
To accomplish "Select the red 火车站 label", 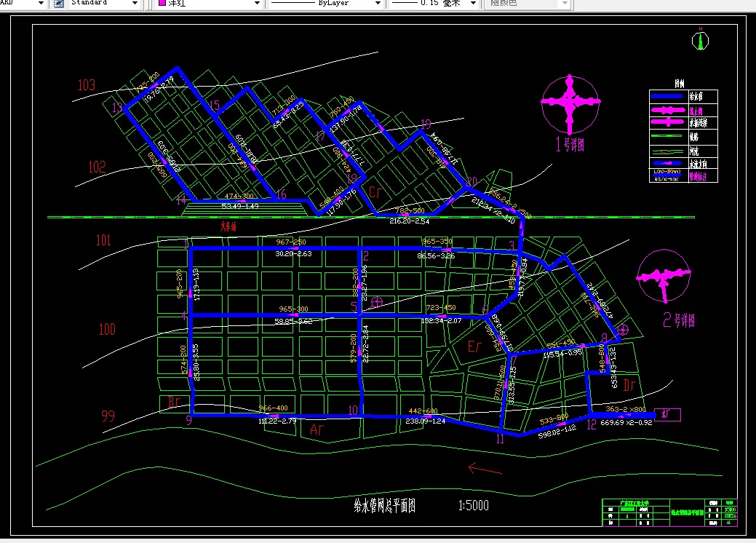I will [x=228, y=226].
